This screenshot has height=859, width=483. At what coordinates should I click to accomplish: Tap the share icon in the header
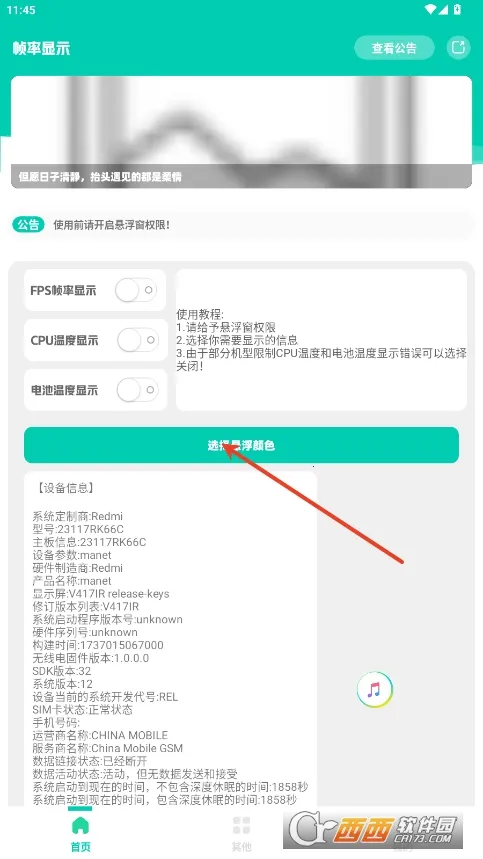(458, 47)
